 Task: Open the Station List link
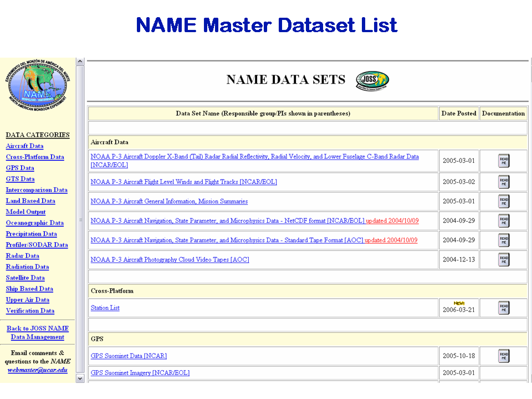105,308
